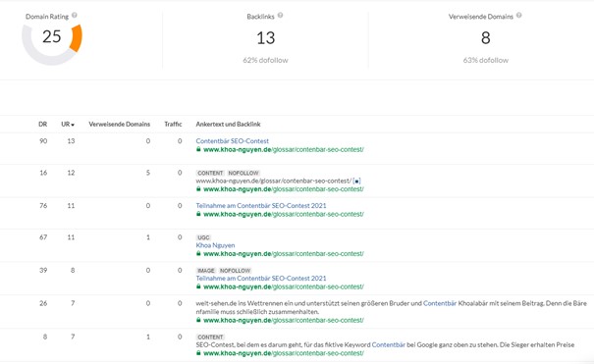Click the 62% dofollow label
This screenshot has height=364, width=594.
pyautogui.click(x=265, y=60)
